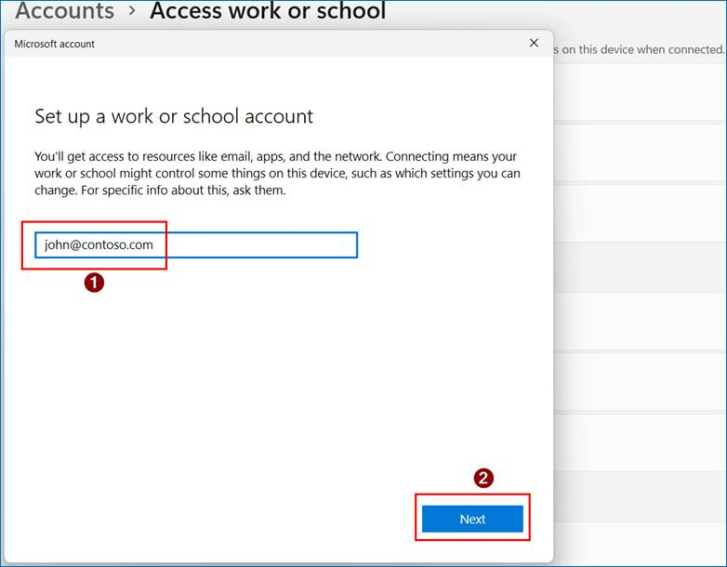Click the Next button

472,519
